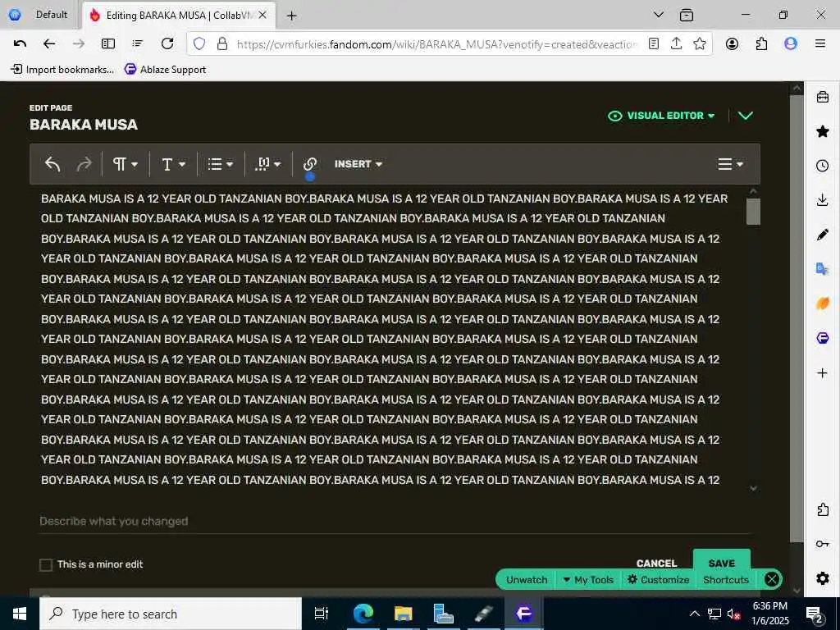840x630 pixels.
Task: Cancel the page edit
Action: tap(657, 563)
